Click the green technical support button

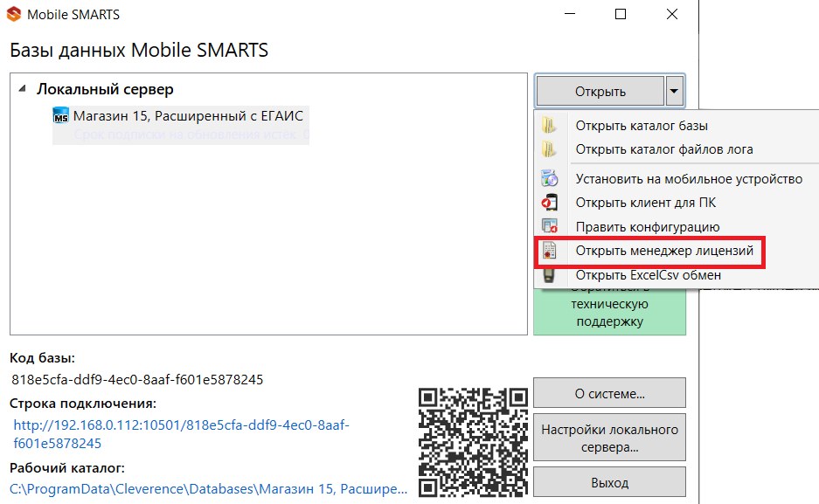click(x=609, y=311)
